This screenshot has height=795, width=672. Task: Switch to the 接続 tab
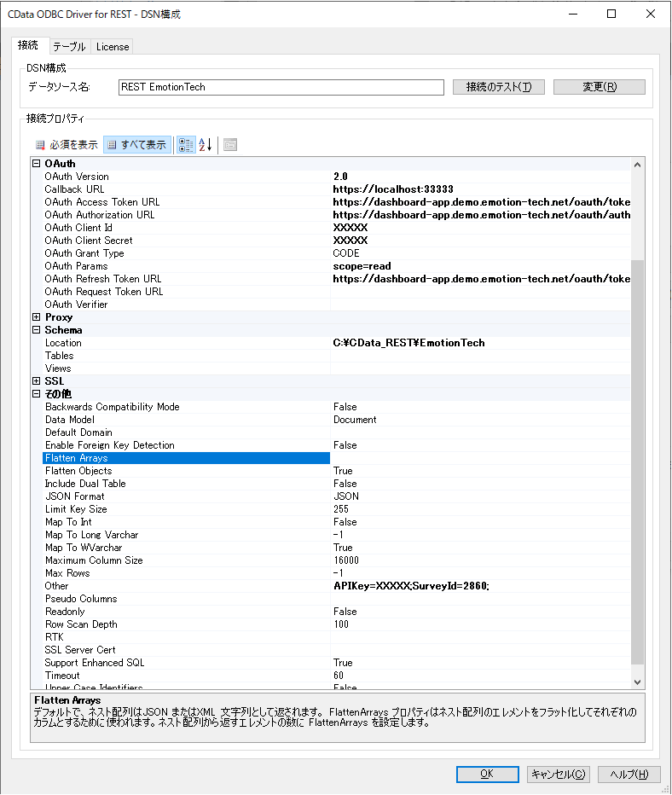tap(29, 45)
